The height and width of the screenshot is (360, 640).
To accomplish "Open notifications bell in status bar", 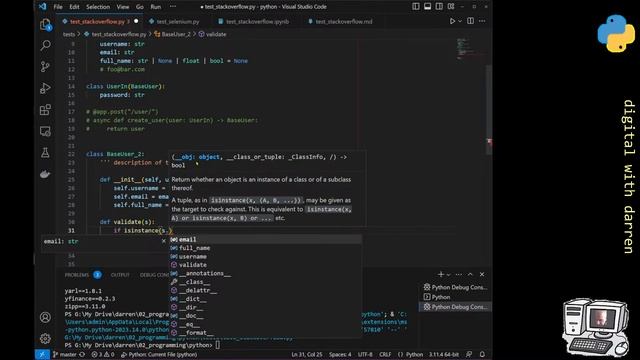I will (482, 354).
